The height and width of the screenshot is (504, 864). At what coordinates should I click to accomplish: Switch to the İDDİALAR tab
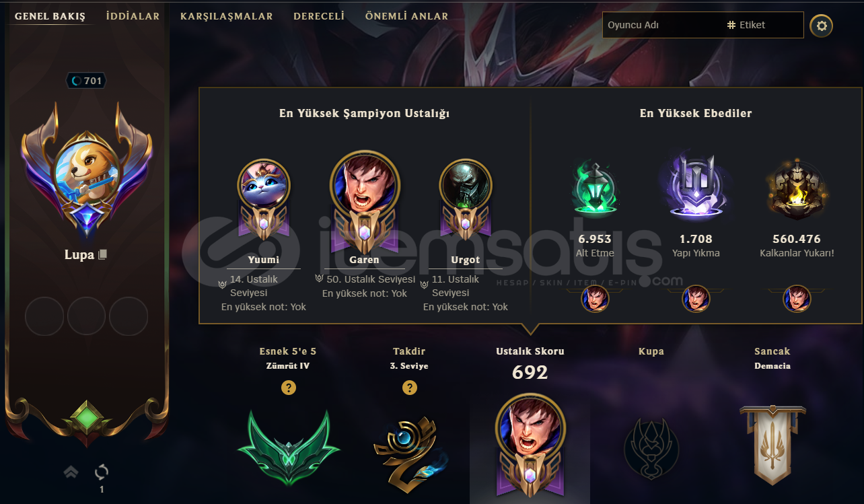point(133,16)
